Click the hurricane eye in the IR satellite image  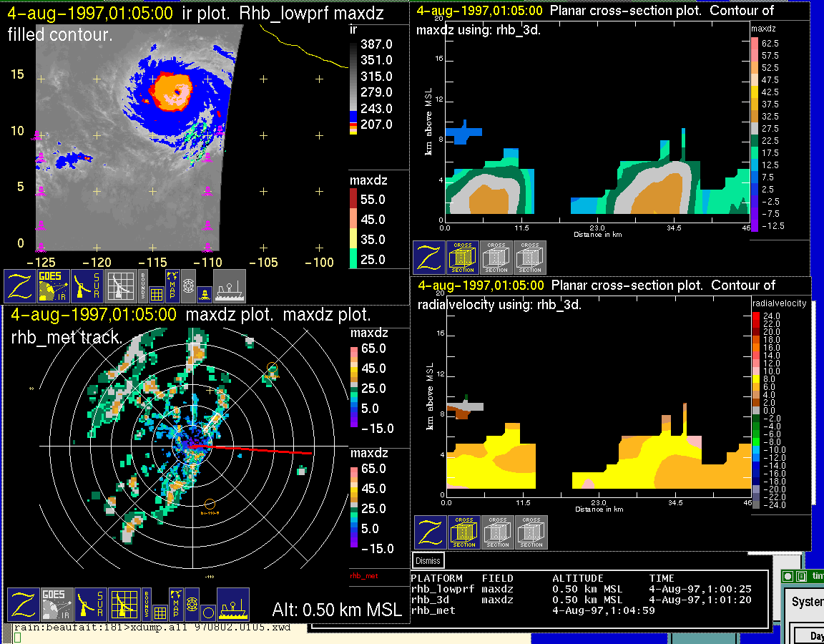tap(177, 92)
